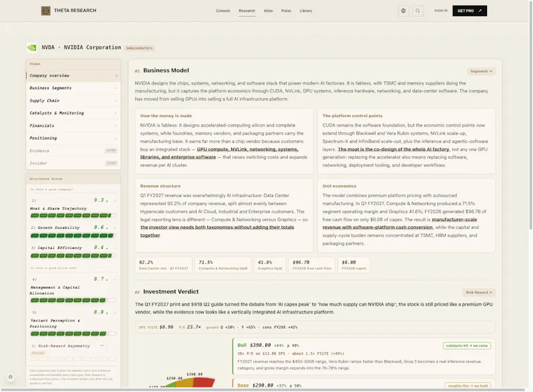The height and width of the screenshot is (392, 533).
Task: Click the "Revenue structure" heading
Action: (160, 186)
